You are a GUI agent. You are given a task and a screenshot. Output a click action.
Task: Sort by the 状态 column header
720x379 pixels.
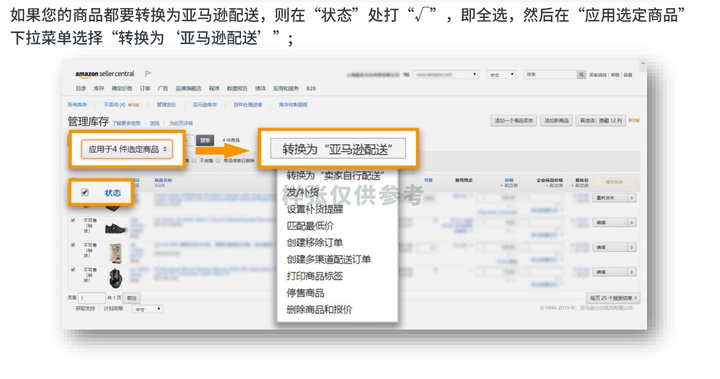(x=112, y=193)
